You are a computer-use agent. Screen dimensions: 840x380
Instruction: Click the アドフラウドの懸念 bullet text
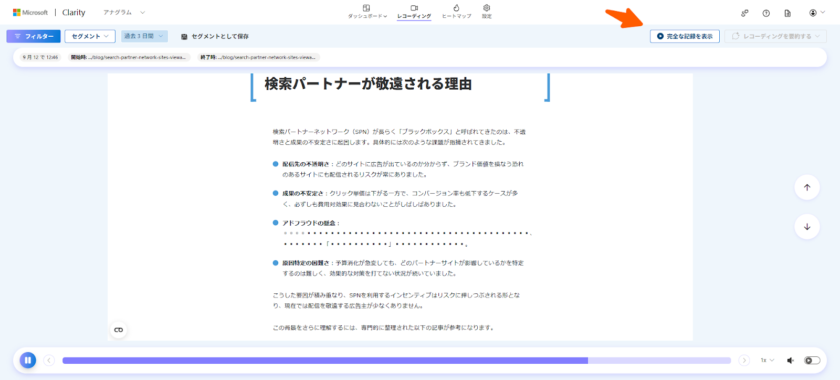click(312, 222)
